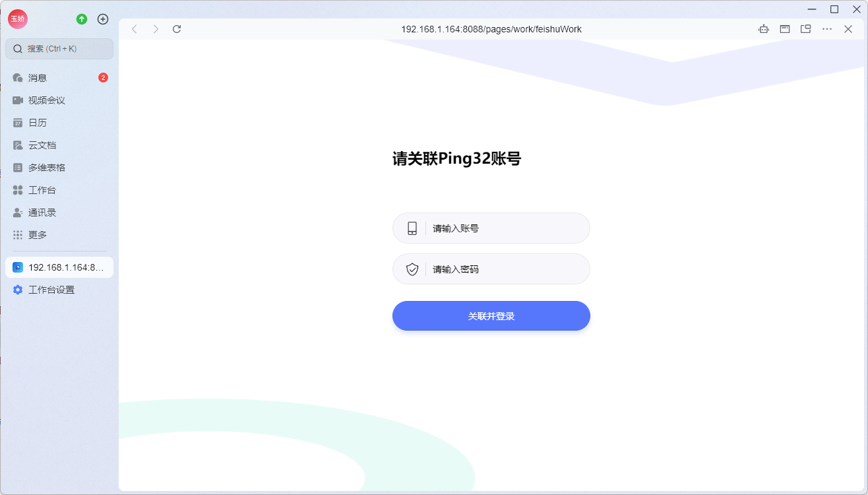Open 云文档 in the sidebar
Image resolution: width=868 pixels, height=495 pixels.
59,145
